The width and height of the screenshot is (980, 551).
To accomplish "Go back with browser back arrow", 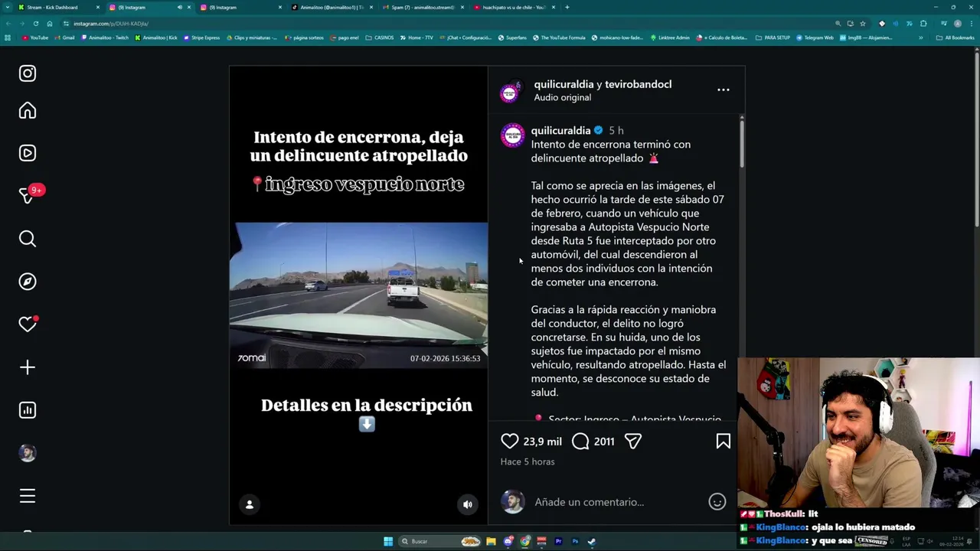I will [8, 24].
